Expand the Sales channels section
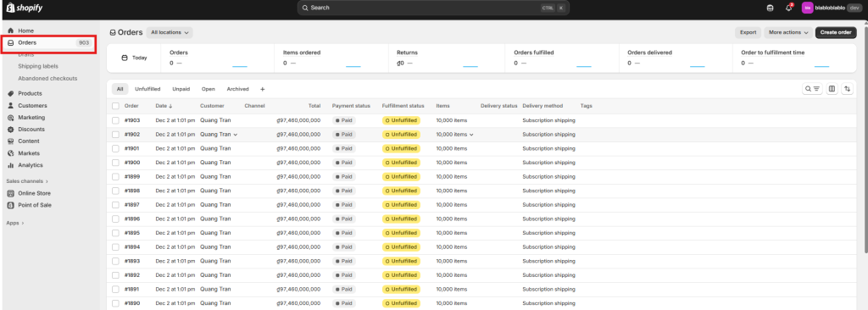This screenshot has width=868, height=310. coord(27,181)
